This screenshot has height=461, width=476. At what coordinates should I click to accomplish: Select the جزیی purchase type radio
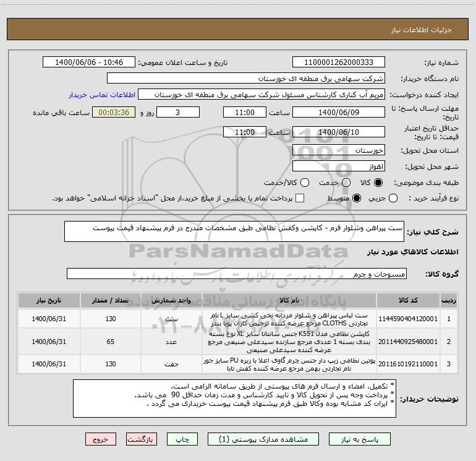coord(393,198)
